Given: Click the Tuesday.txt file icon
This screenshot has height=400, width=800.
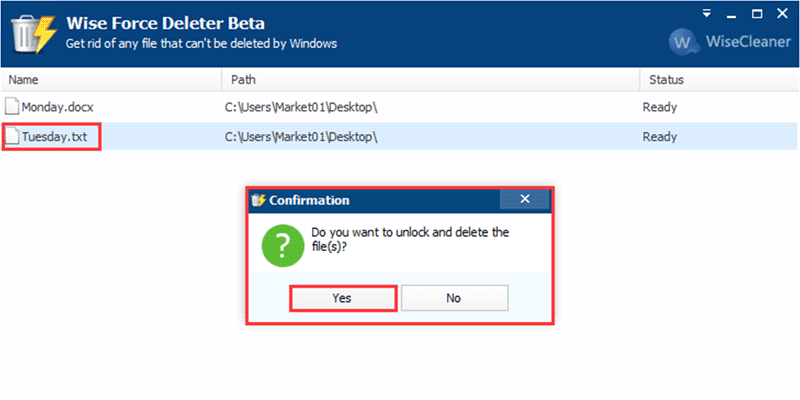Looking at the screenshot, I should [12, 137].
